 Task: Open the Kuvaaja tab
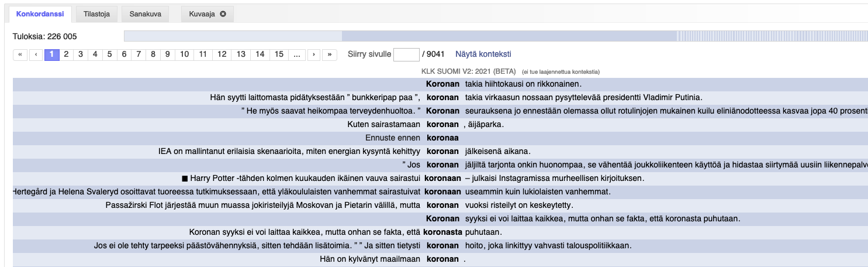201,14
